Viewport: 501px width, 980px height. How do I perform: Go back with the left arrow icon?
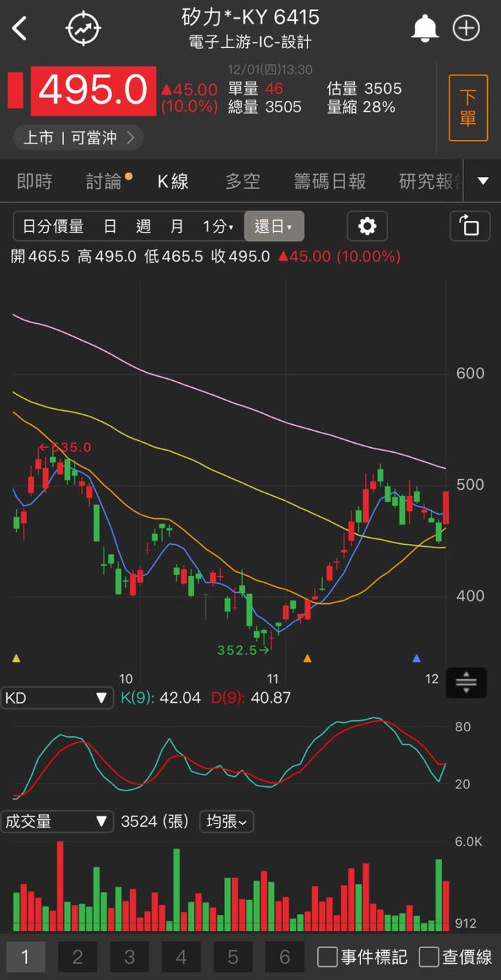click(x=19, y=29)
